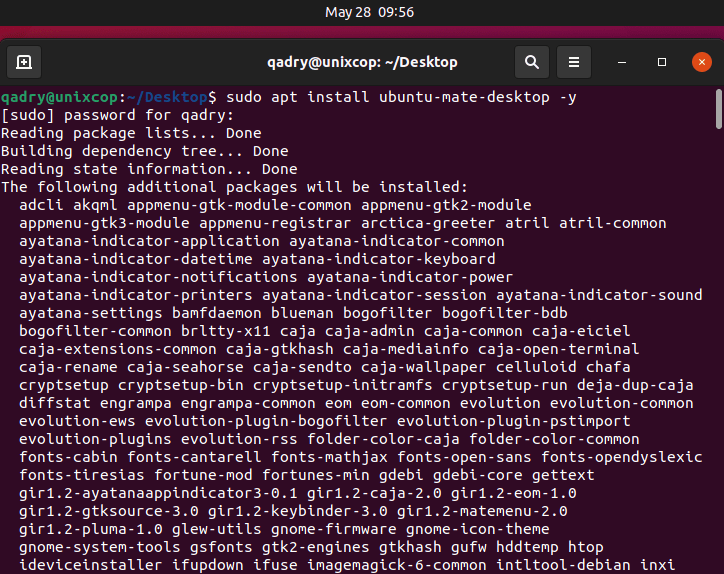Screen dimensions: 724x574
Task: Click the terminal's vertical scrollbar
Action: [718, 109]
